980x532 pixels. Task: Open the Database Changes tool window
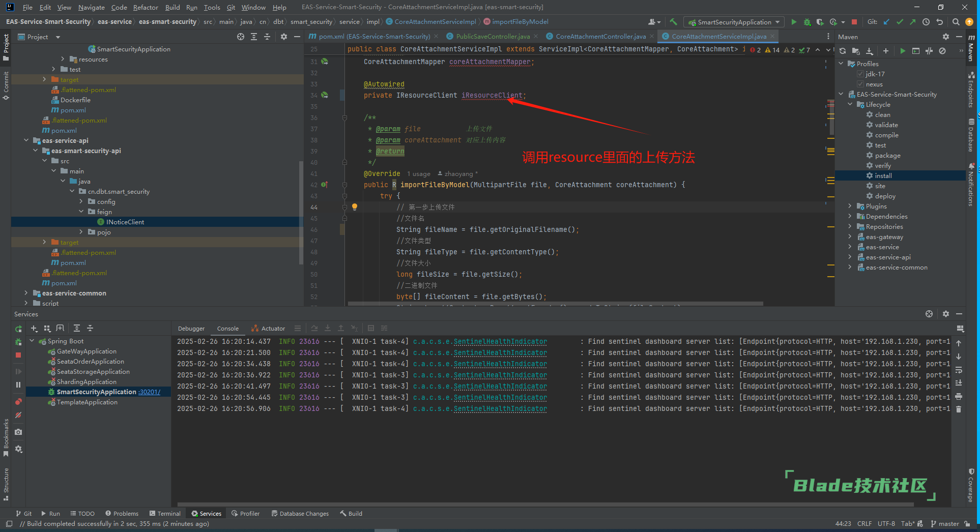(300, 514)
